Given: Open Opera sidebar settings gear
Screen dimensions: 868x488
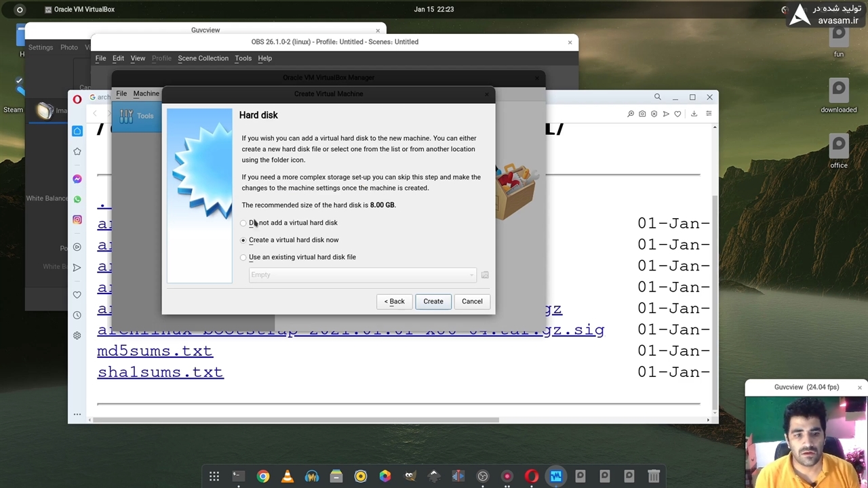Looking at the screenshot, I should coord(77,335).
